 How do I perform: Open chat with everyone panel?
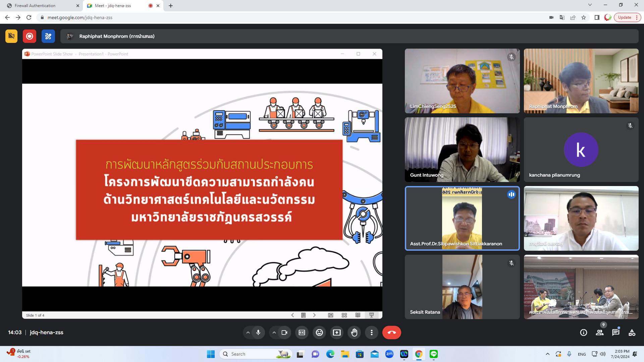616,333
